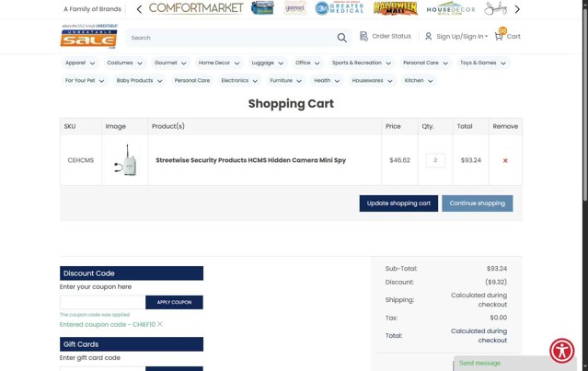This screenshot has width=588, height=371.
Task: Click the shopping cart icon
Action: 499,37
